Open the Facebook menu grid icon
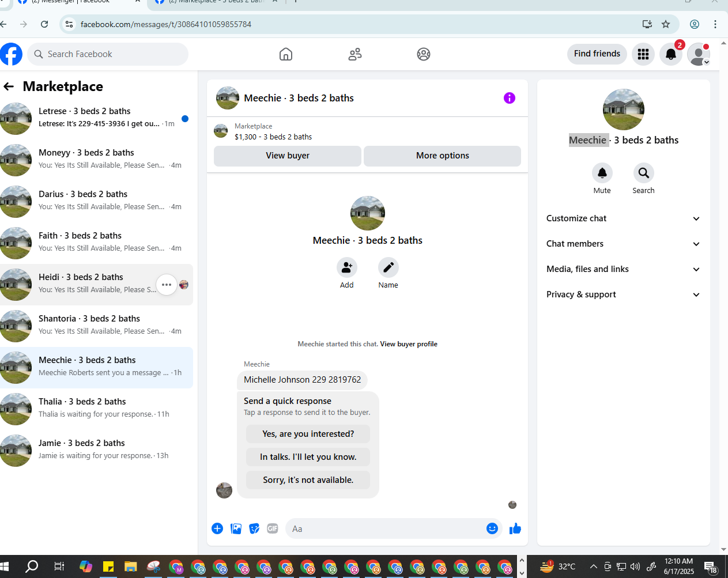728x578 pixels. pyautogui.click(x=643, y=54)
